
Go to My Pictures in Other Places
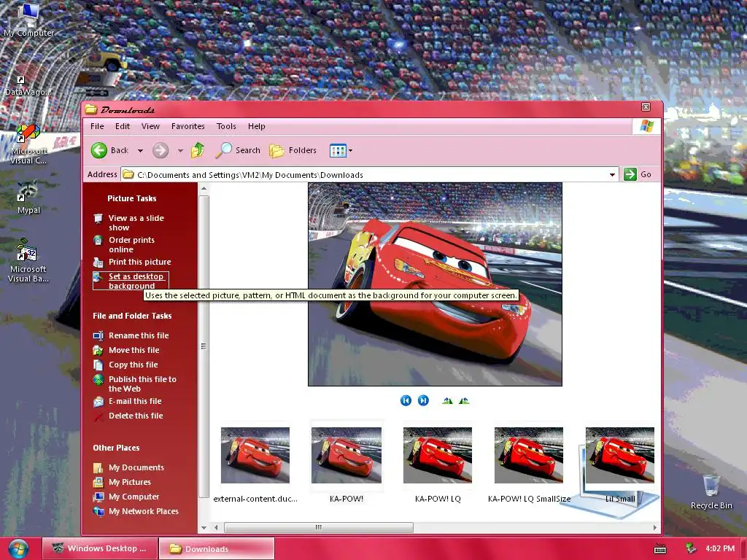coord(130,482)
